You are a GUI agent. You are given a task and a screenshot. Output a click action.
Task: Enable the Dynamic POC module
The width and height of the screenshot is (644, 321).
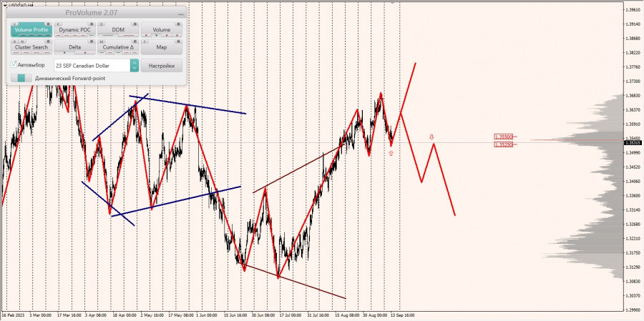tap(74, 29)
